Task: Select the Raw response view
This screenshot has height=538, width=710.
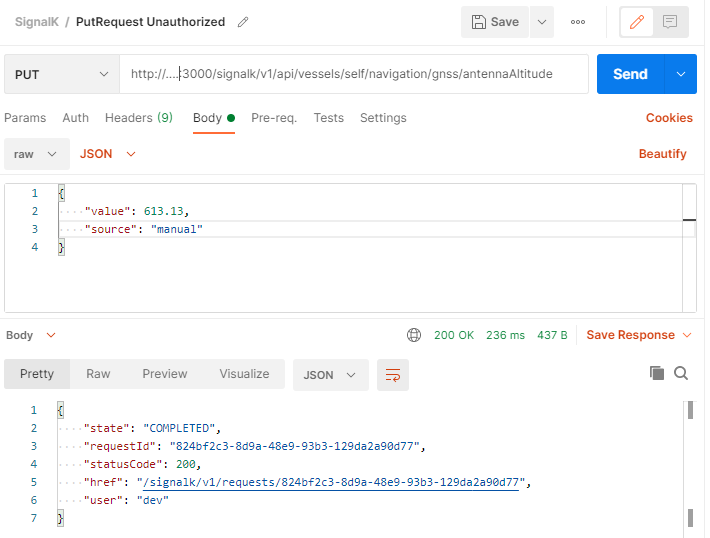Action: point(98,374)
